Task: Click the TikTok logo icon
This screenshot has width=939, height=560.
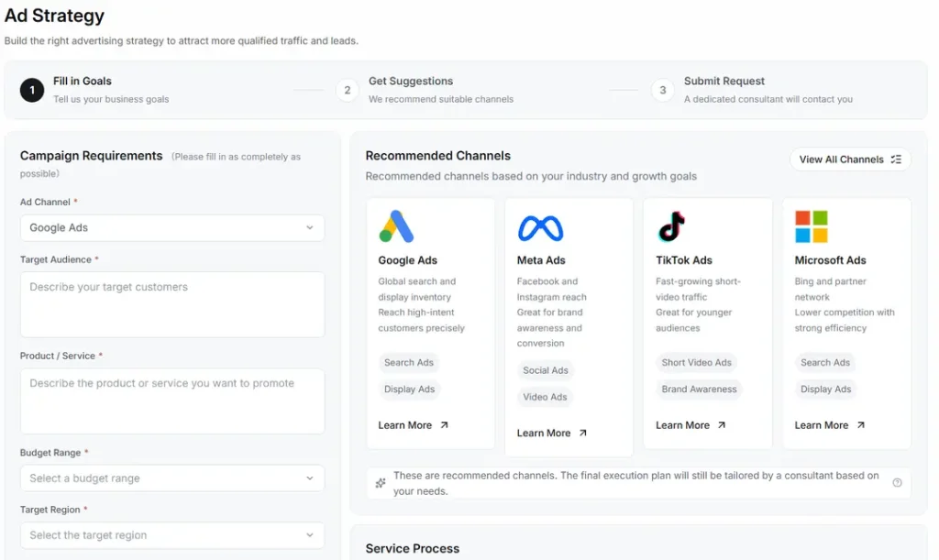Action: [671, 226]
